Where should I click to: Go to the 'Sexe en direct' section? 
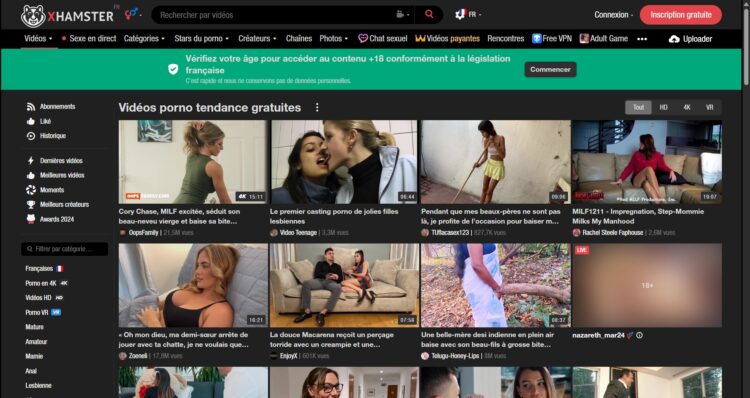coord(89,38)
